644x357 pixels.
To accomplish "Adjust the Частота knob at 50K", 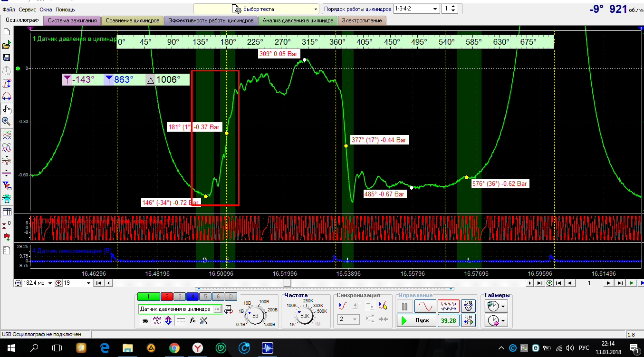I will [x=305, y=315].
